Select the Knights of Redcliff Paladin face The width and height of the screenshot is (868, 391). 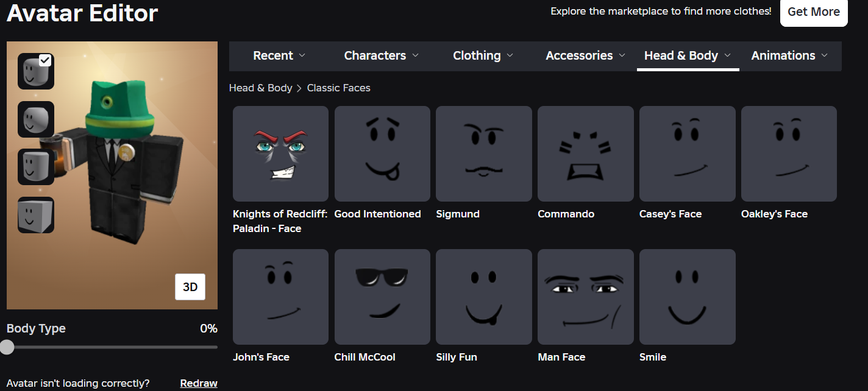280,153
